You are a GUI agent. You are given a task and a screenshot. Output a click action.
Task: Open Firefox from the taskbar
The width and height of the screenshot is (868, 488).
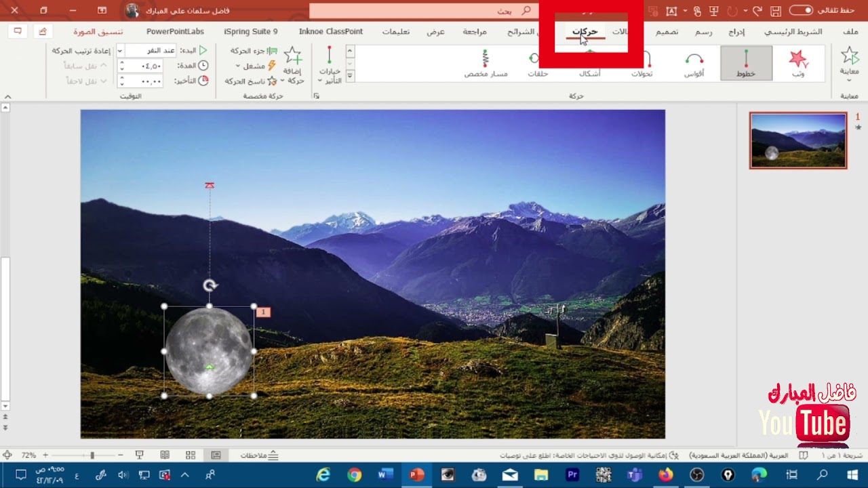pyautogui.click(x=665, y=475)
